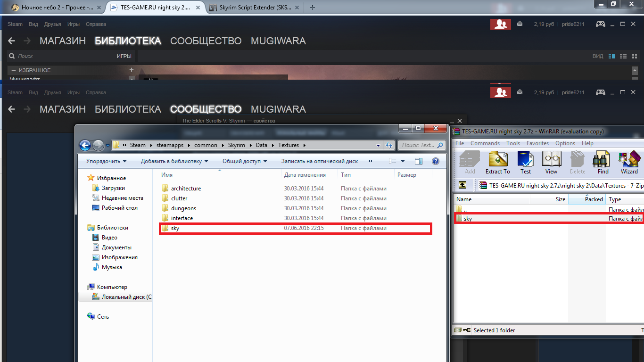Open the Explorer view options dropdown arrow
The height and width of the screenshot is (362, 644).
(x=403, y=161)
